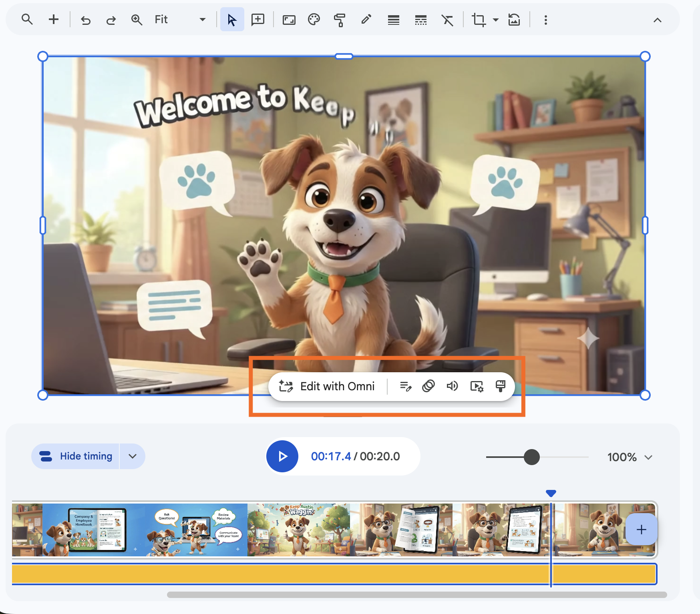The height and width of the screenshot is (614, 700).
Task: Click the overlapping circles icon in floating toolbar
Action: tap(428, 386)
